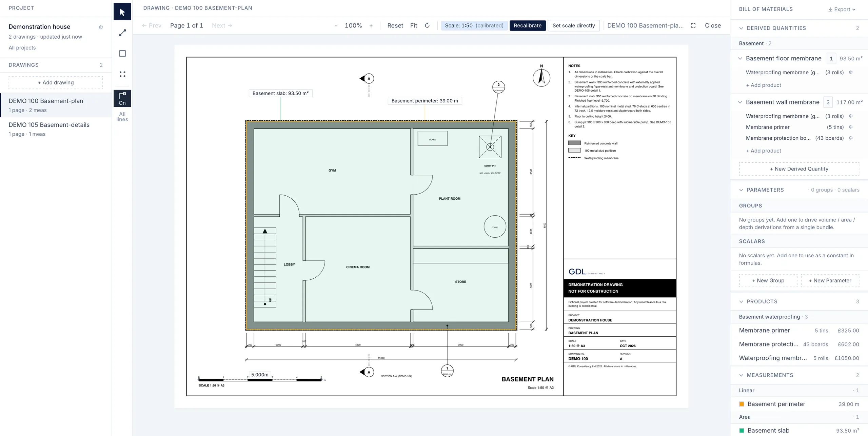Open DEMO 105 Basement-details drawing
Viewport: 868px width, 436px height.
click(56, 129)
